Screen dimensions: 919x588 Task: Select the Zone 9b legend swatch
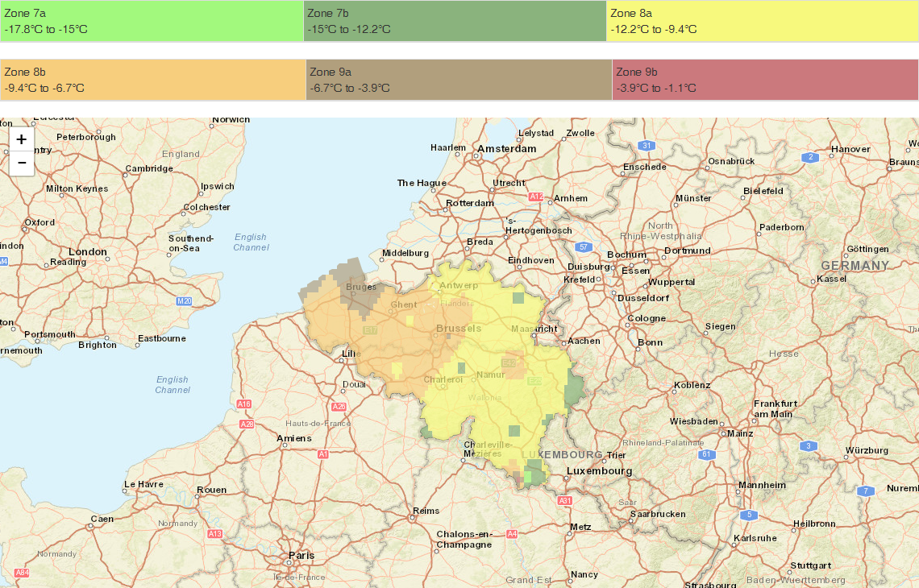coord(766,80)
